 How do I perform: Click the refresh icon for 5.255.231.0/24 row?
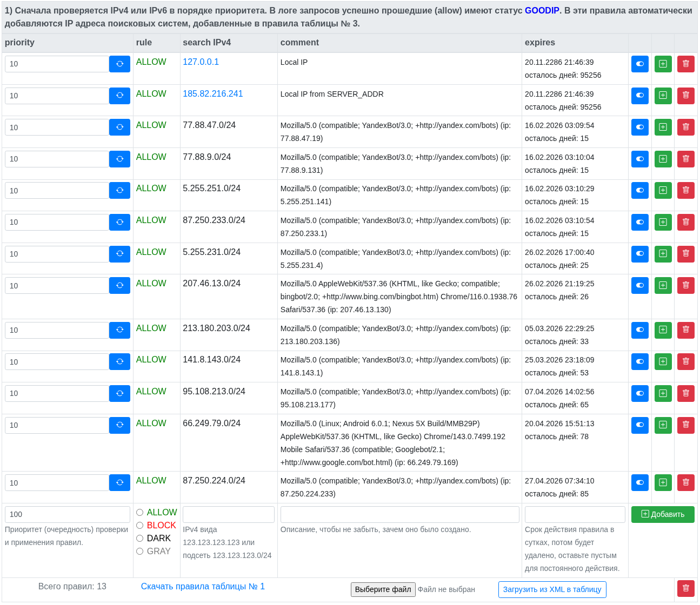pyautogui.click(x=119, y=254)
